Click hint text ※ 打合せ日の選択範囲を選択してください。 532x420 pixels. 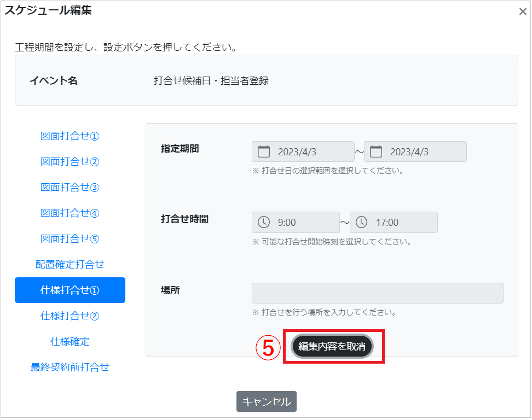[328, 171]
